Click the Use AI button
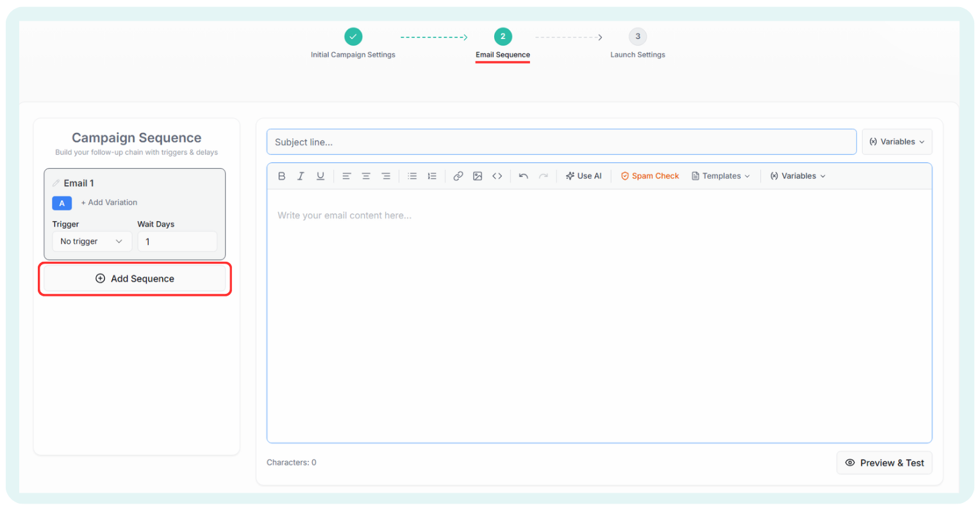This screenshot has width=980, height=510. pyautogui.click(x=584, y=176)
